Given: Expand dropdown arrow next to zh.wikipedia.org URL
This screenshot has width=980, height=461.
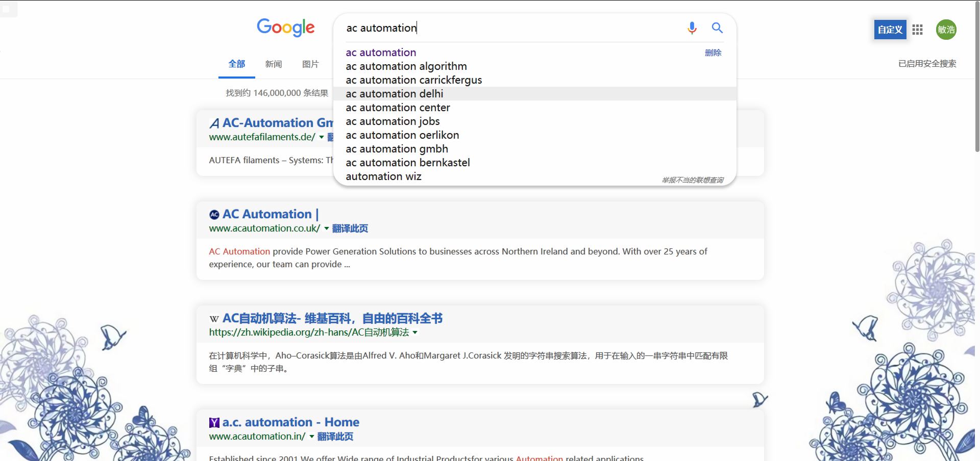Looking at the screenshot, I should [415, 332].
